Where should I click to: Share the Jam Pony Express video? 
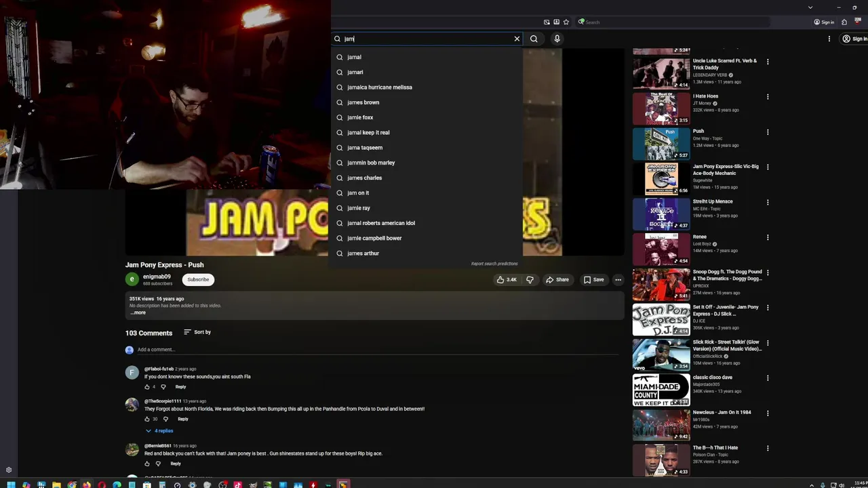[557, 279]
